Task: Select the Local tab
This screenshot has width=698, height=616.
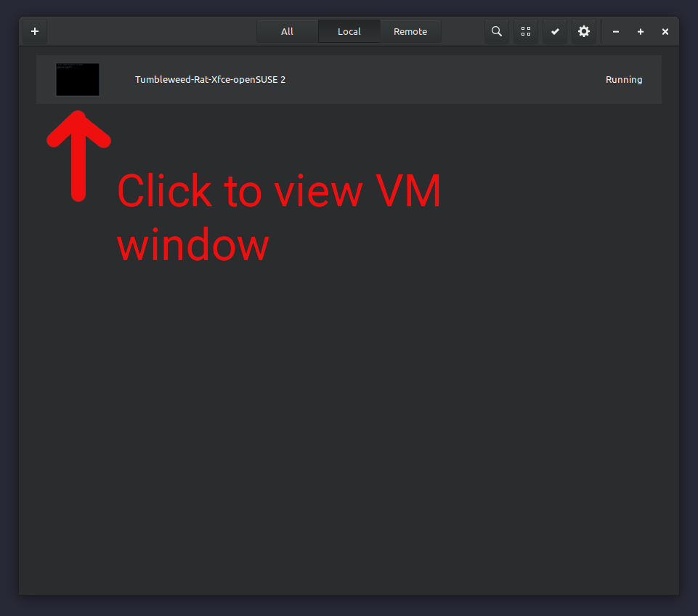Action: pyautogui.click(x=349, y=32)
